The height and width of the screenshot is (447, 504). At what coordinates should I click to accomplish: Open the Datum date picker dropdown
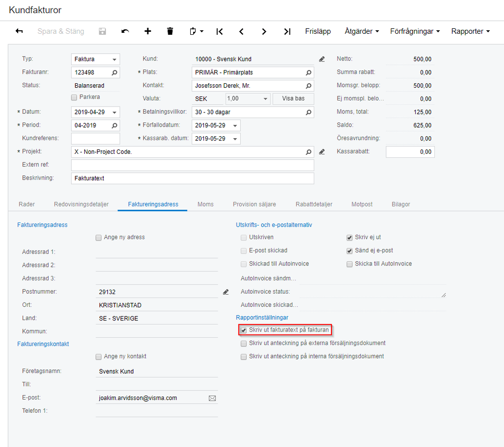point(114,112)
